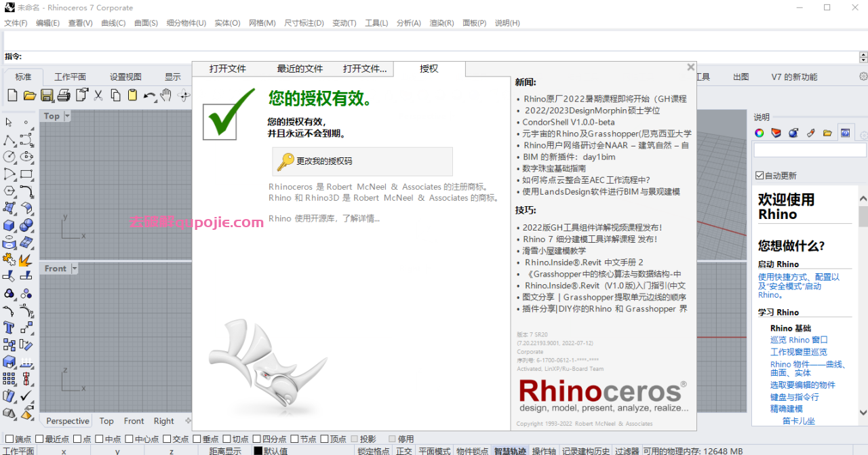Open the panel options gear in 说明 panel
Screen dimensions: 868x455
(x=864, y=134)
